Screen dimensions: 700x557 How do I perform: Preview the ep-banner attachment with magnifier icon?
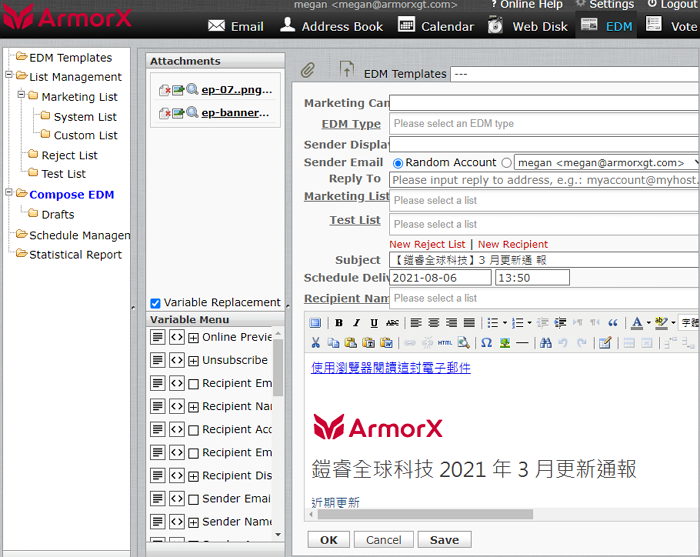[x=192, y=113]
